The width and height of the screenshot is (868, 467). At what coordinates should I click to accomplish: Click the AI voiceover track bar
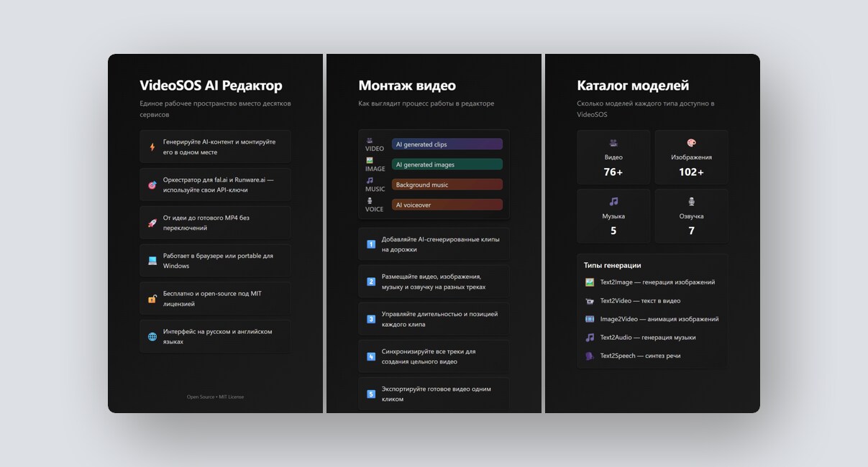pos(447,205)
